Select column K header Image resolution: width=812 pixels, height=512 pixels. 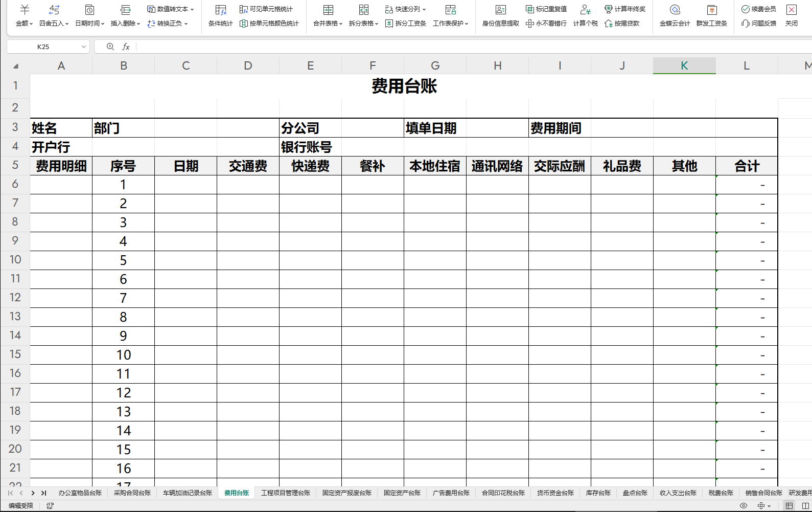tap(684, 65)
